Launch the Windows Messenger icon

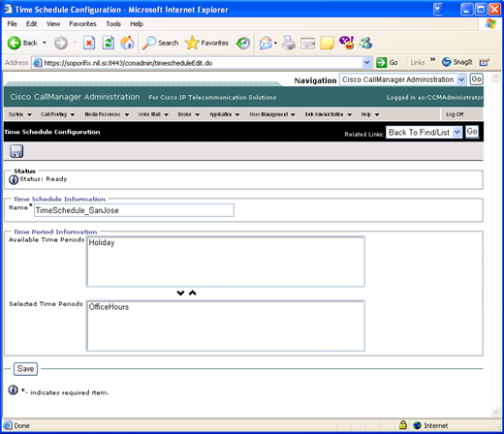(x=365, y=43)
